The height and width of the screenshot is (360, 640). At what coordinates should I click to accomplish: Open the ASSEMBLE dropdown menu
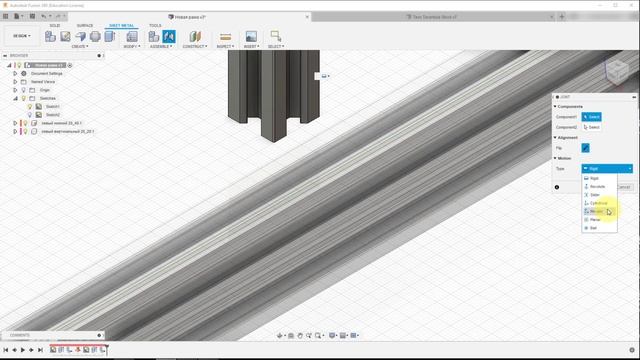tap(161, 47)
